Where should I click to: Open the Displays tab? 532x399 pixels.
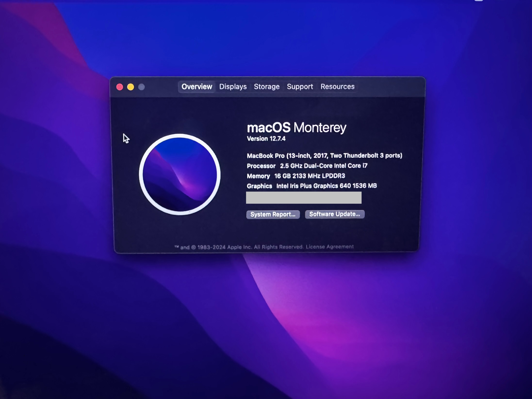pyautogui.click(x=233, y=87)
